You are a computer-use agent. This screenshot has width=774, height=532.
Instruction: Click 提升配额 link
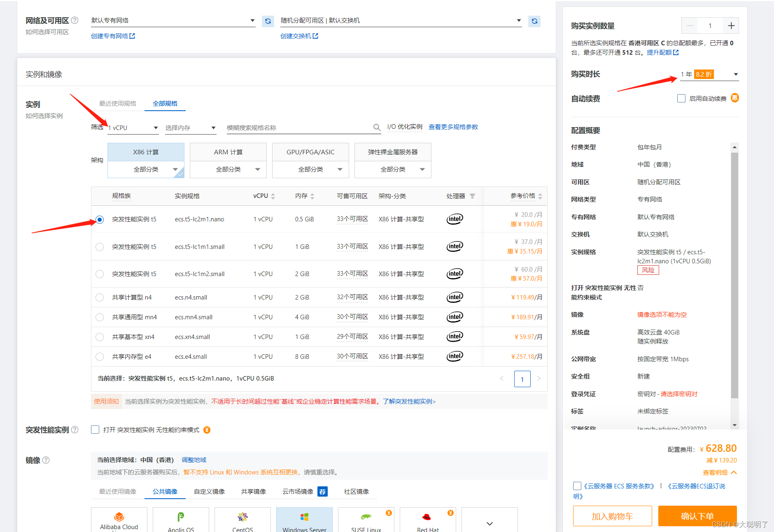pos(662,53)
